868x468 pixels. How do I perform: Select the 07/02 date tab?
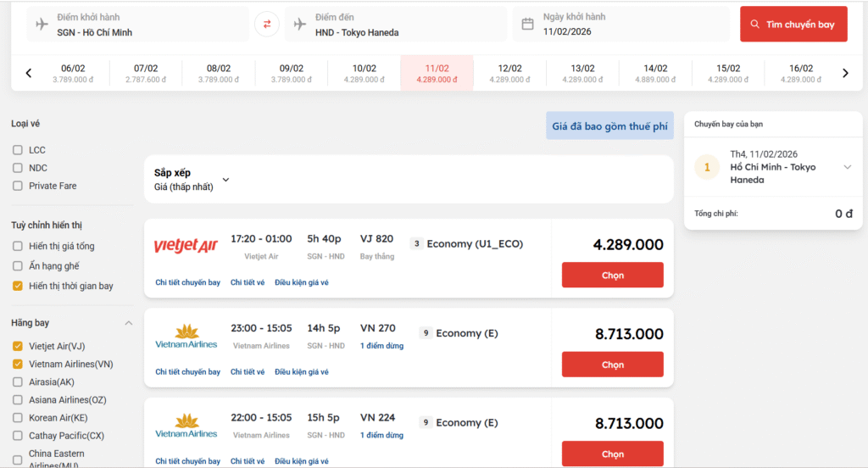(146, 74)
